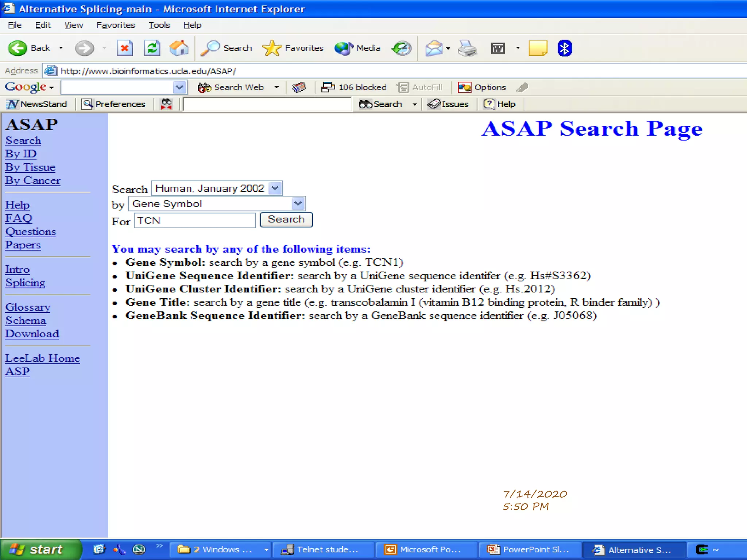Viewport: 747px width, 560px height.
Task: Open the Favorites menu
Action: tap(116, 25)
